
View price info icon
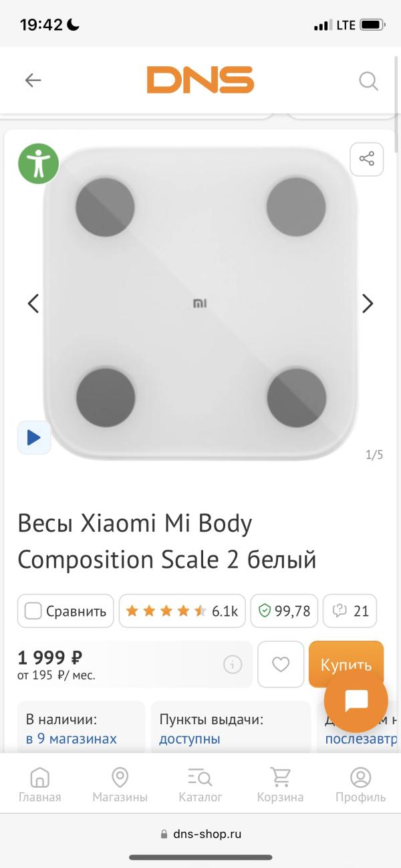coord(233,665)
